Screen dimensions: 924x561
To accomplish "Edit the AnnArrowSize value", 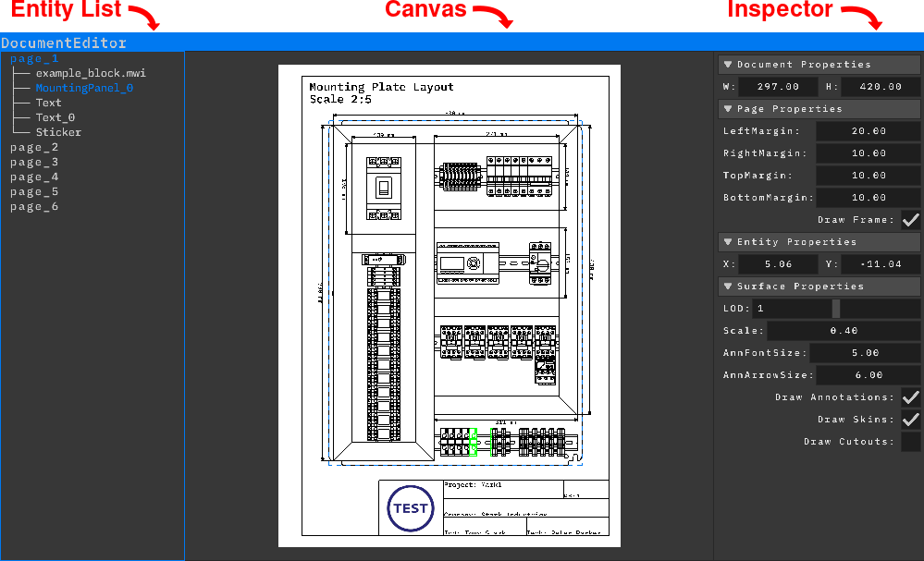I will [868, 375].
